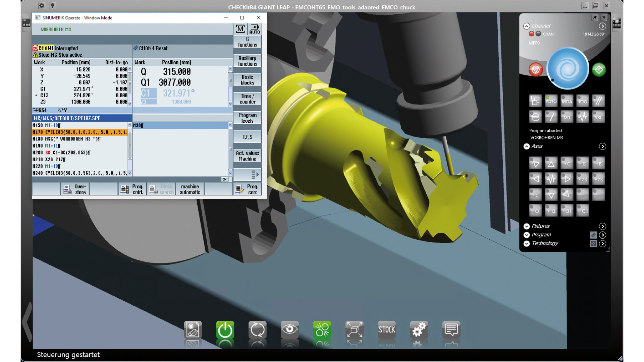Collapse the Axes section on the machine panel

(526, 146)
